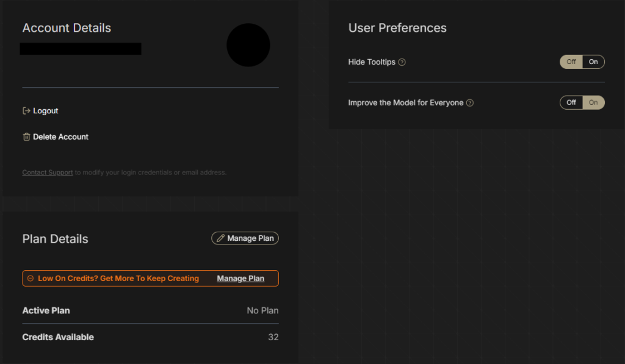The image size is (625, 364).
Task: Turn on Improve the Model for Everyone
Action: click(593, 102)
